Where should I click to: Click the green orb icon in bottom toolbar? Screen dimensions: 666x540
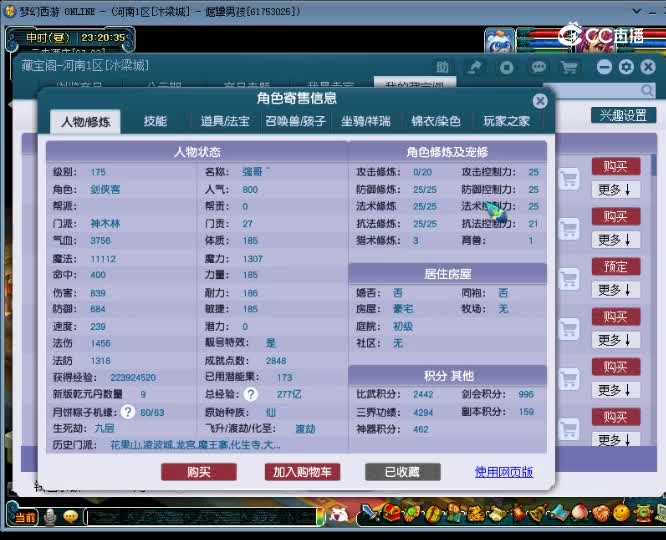pyautogui.click(x=412, y=514)
